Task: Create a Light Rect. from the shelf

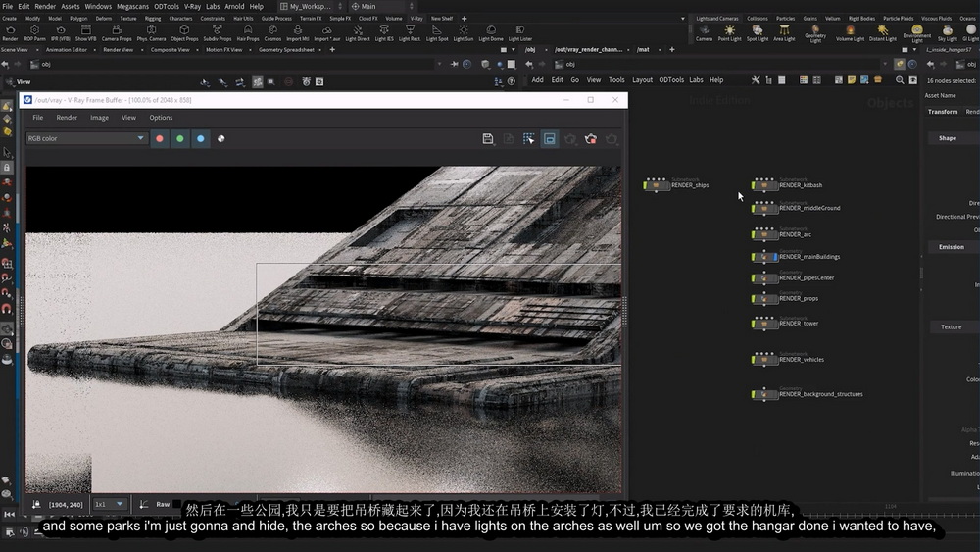Action: pyautogui.click(x=410, y=33)
